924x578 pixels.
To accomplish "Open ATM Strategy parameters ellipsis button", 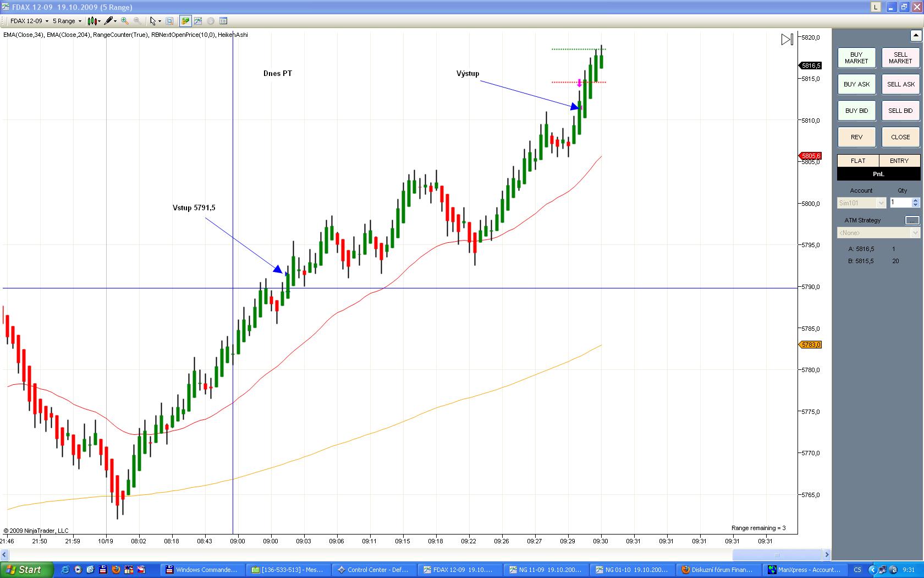I will 912,220.
